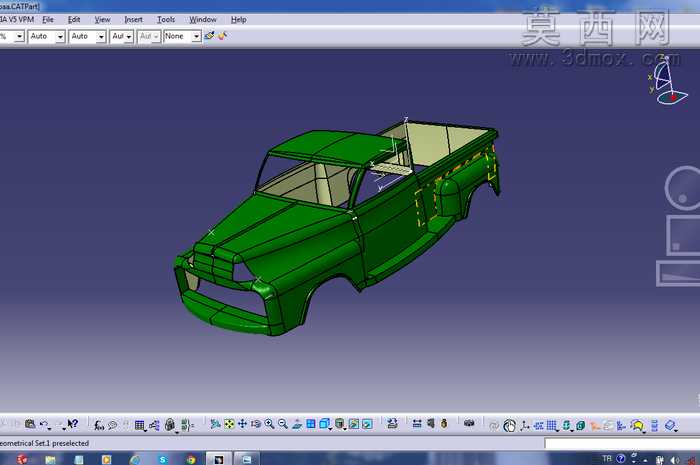The width and height of the screenshot is (700, 465).
Task: Click the blue book Catalog icon
Action: [670, 426]
